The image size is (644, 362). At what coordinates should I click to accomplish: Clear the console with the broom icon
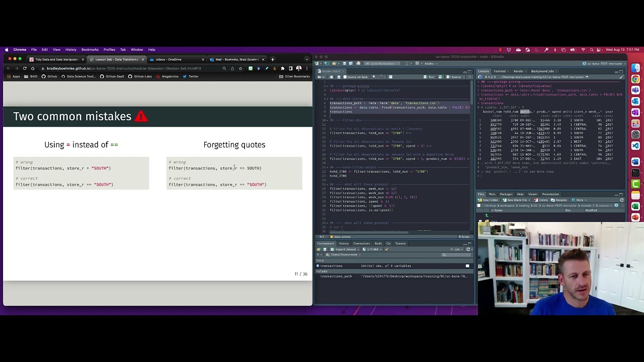[622, 77]
